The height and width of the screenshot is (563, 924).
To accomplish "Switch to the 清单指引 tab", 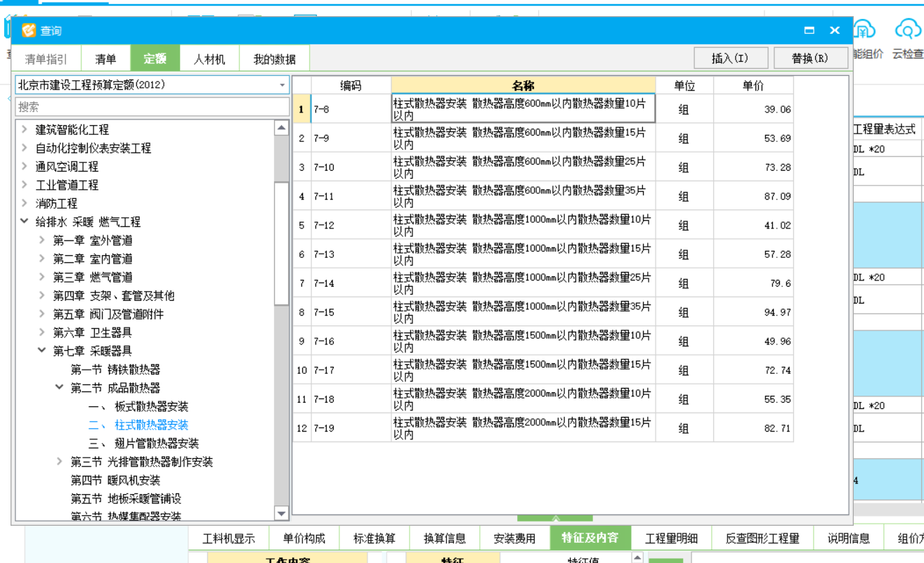I will click(x=46, y=59).
